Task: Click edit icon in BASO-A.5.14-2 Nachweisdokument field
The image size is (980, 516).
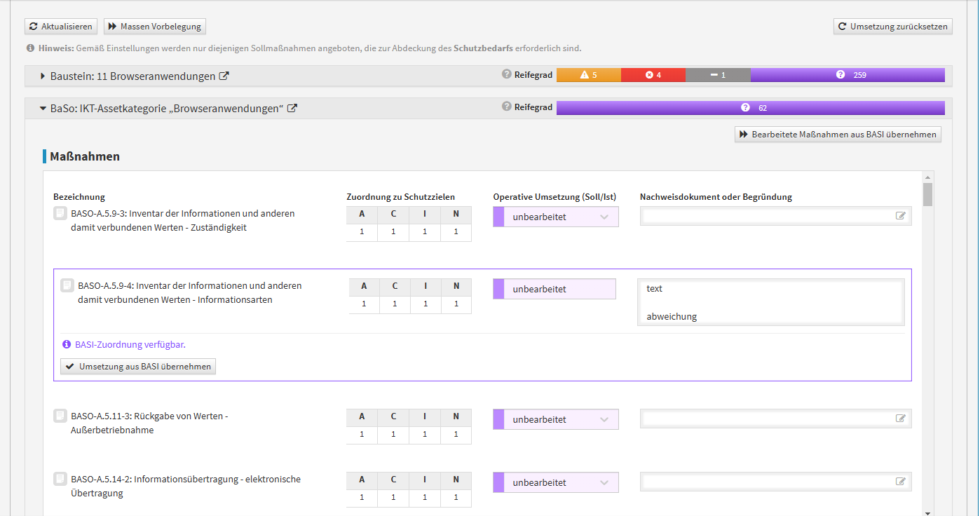Action: pos(901,482)
